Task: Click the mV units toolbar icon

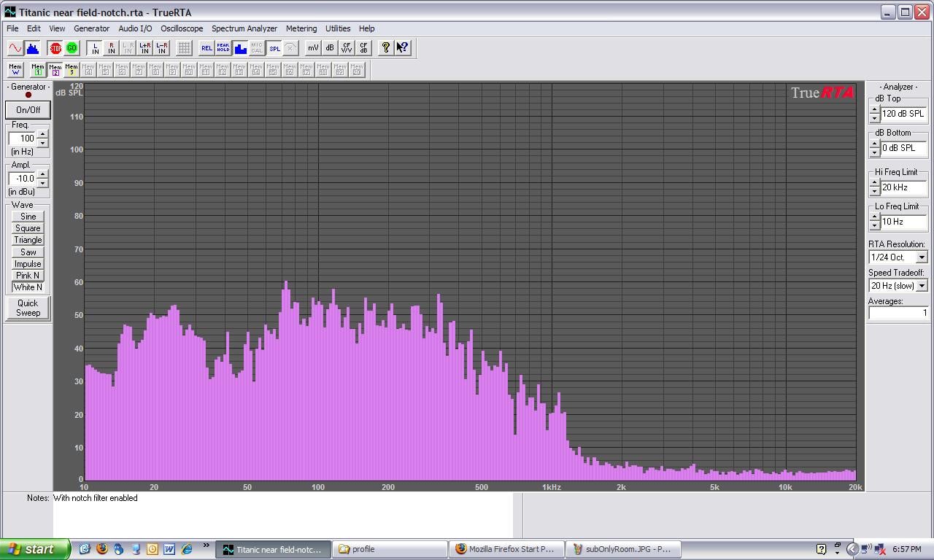Action: click(313, 48)
